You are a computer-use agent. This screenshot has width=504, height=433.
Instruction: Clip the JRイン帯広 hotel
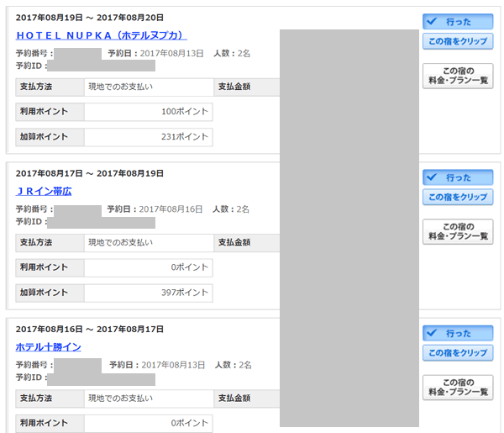coord(457,197)
